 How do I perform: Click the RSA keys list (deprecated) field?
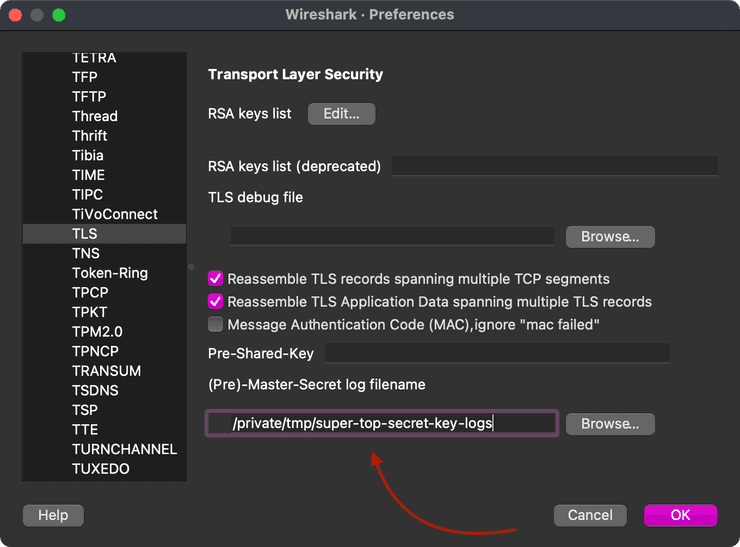tap(555, 166)
